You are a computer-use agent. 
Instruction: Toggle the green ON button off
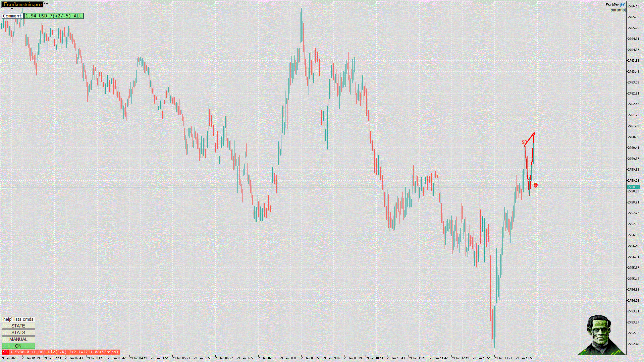click(x=18, y=346)
